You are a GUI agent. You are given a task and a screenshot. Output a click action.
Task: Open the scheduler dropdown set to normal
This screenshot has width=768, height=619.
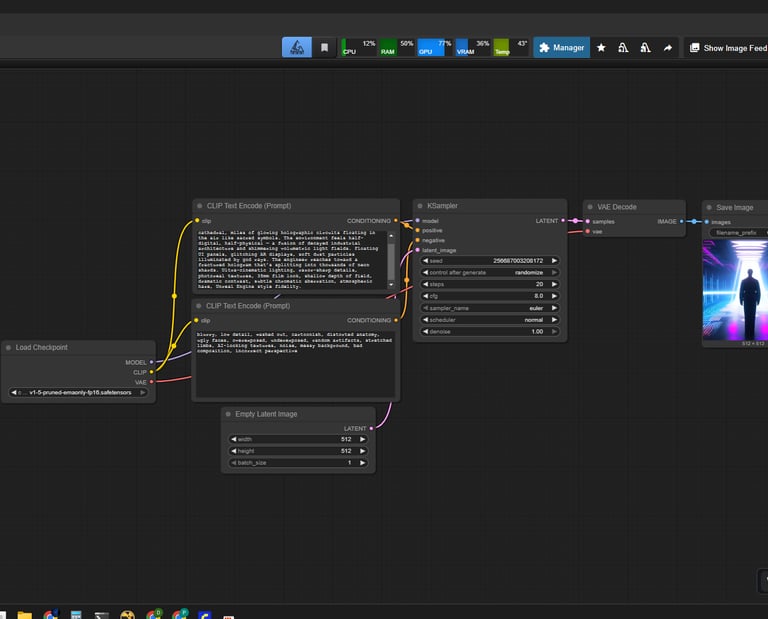(x=489, y=320)
